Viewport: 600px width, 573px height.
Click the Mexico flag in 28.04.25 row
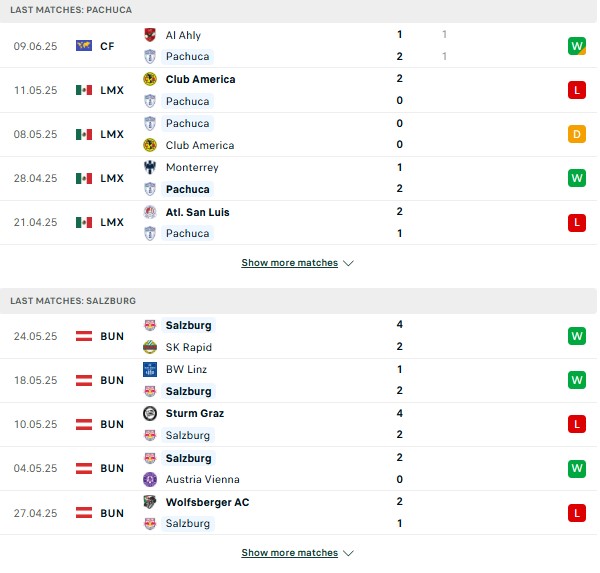pyautogui.click(x=84, y=178)
